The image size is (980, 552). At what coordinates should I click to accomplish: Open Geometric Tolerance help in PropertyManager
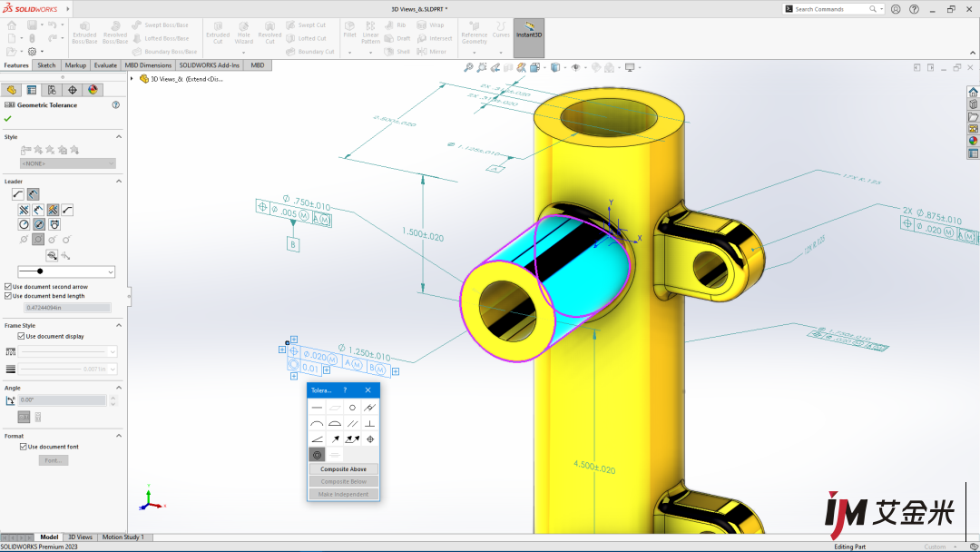(x=115, y=105)
